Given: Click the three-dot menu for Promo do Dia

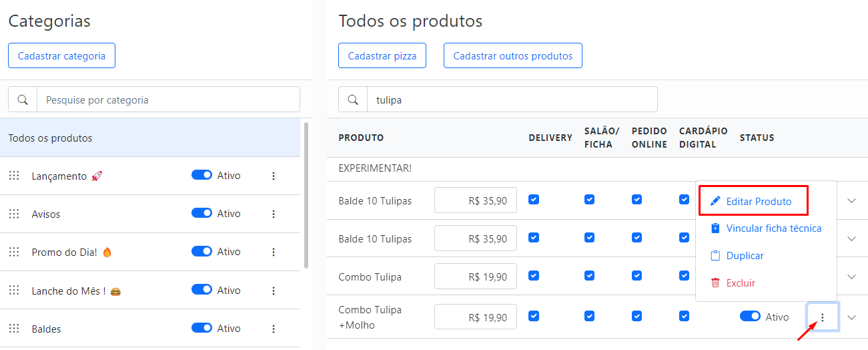Looking at the screenshot, I should [x=273, y=252].
